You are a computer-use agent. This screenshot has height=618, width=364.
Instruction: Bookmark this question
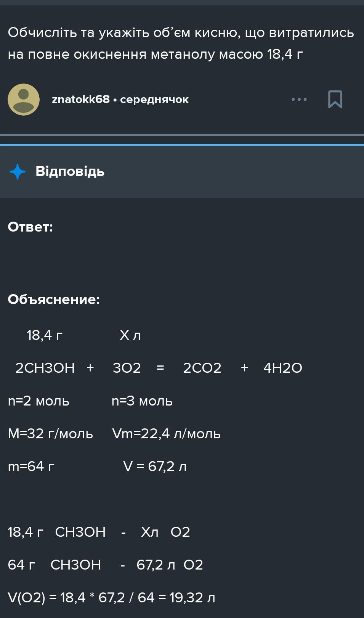[x=335, y=100]
